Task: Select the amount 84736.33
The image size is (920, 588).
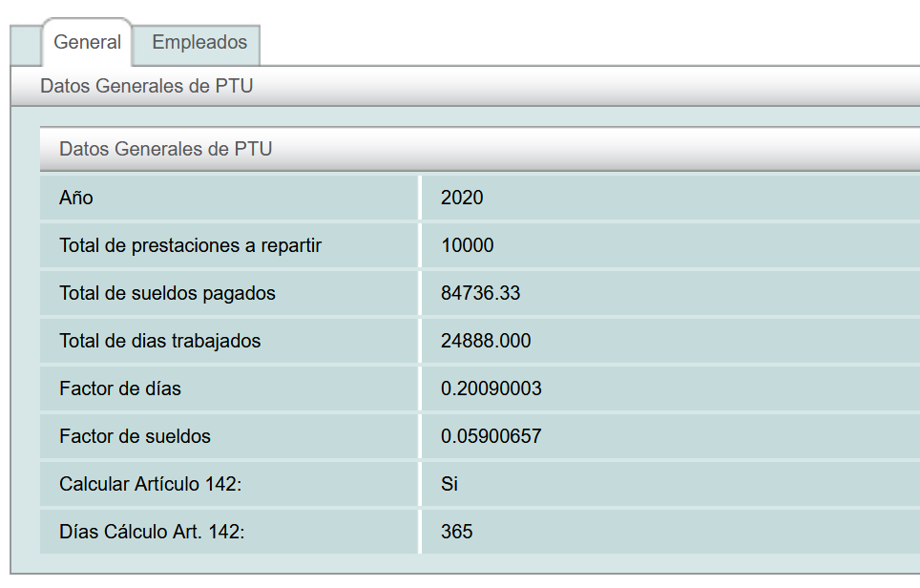Action: (x=480, y=293)
